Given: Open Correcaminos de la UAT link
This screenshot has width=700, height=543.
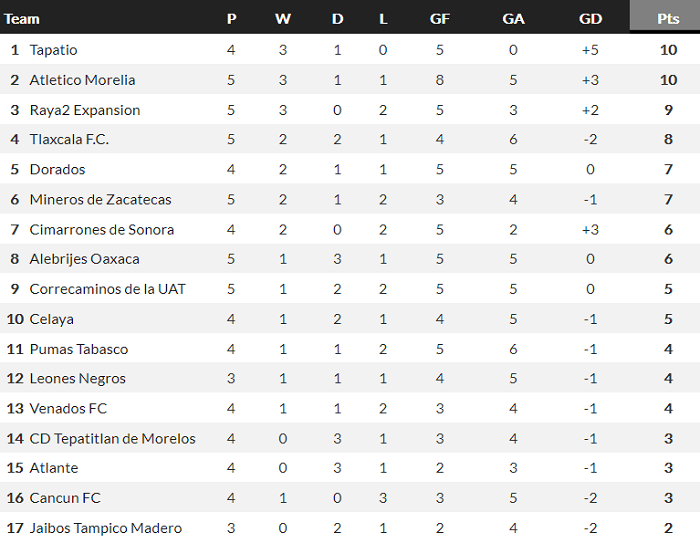Looking at the screenshot, I should point(107,289).
